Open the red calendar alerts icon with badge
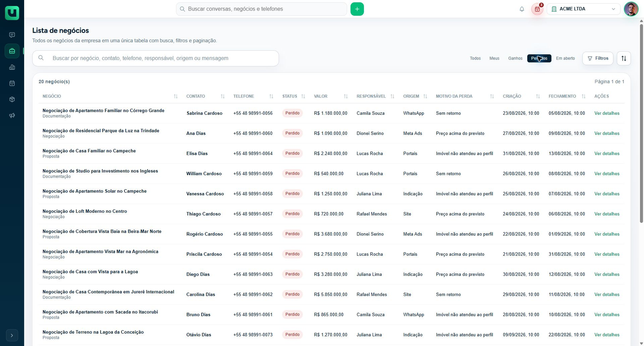 click(537, 9)
